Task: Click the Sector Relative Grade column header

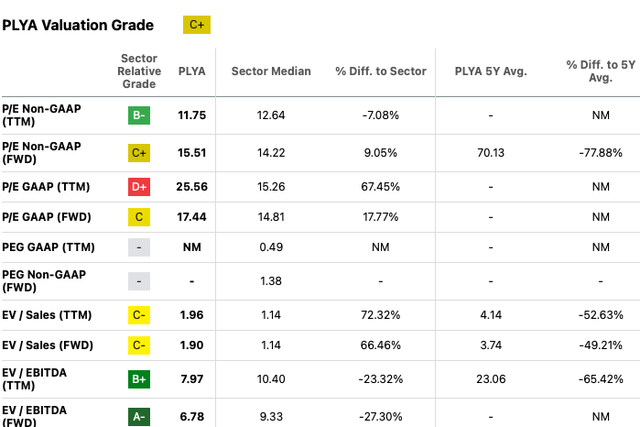Action: 139,71
